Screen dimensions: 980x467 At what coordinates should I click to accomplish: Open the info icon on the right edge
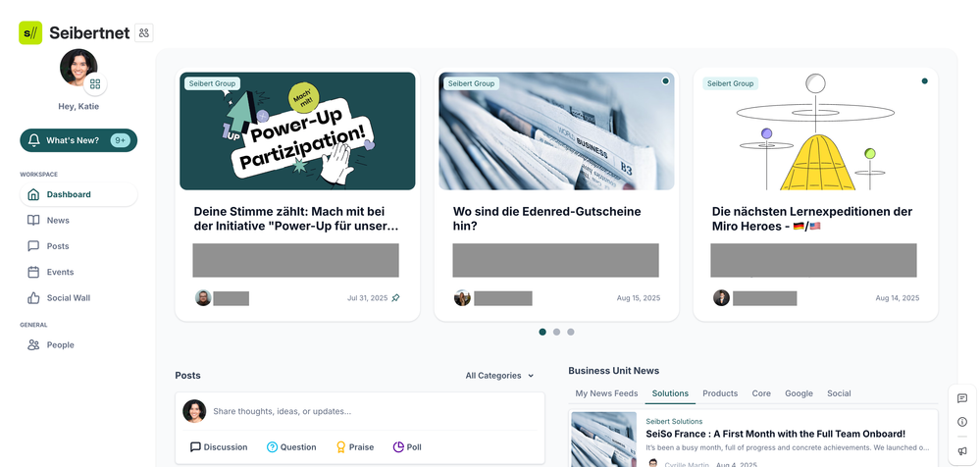click(962, 422)
